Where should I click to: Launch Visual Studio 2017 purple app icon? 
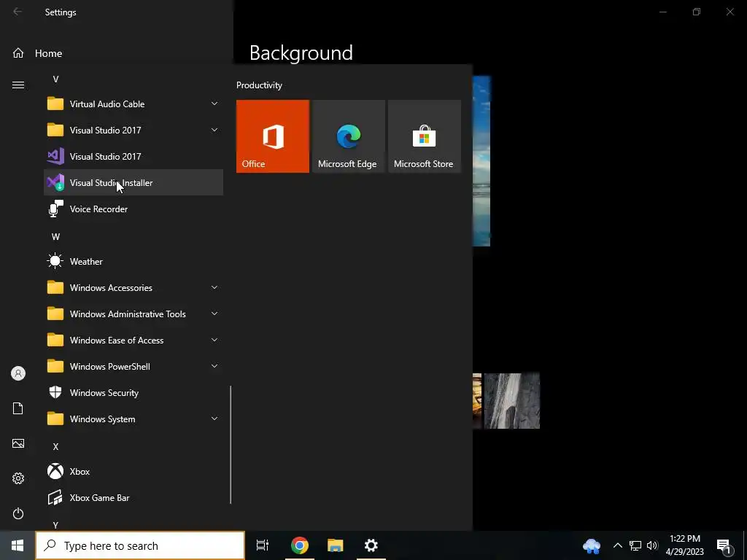(x=55, y=156)
